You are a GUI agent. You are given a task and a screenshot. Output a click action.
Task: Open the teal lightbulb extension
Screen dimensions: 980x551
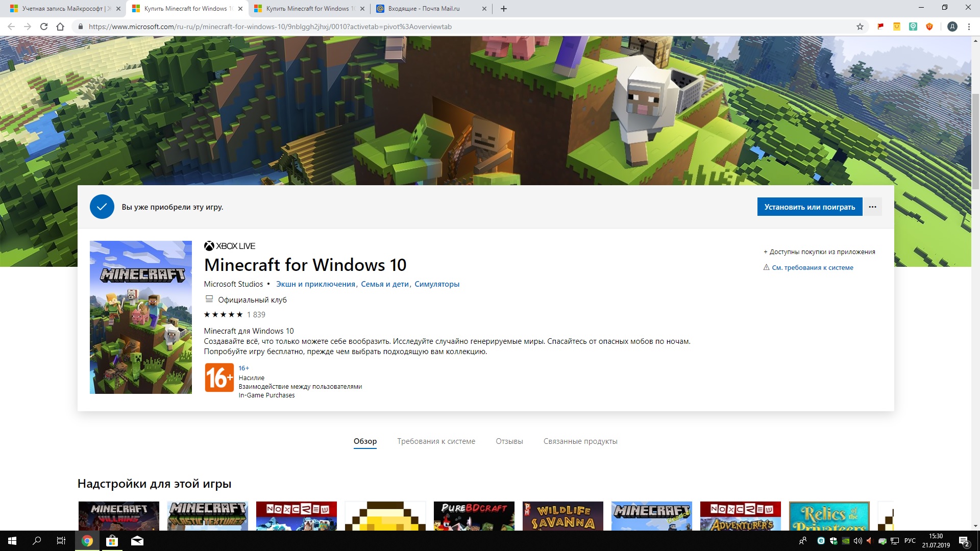913,27
